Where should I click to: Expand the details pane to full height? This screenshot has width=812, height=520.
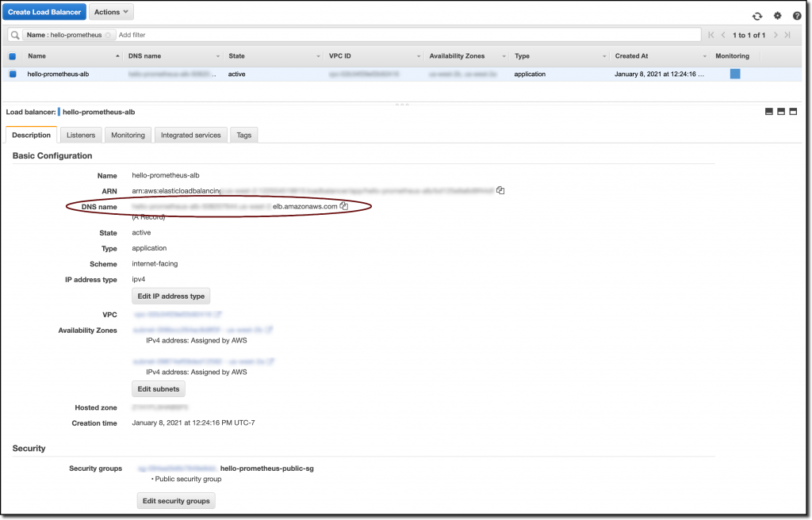coord(792,112)
